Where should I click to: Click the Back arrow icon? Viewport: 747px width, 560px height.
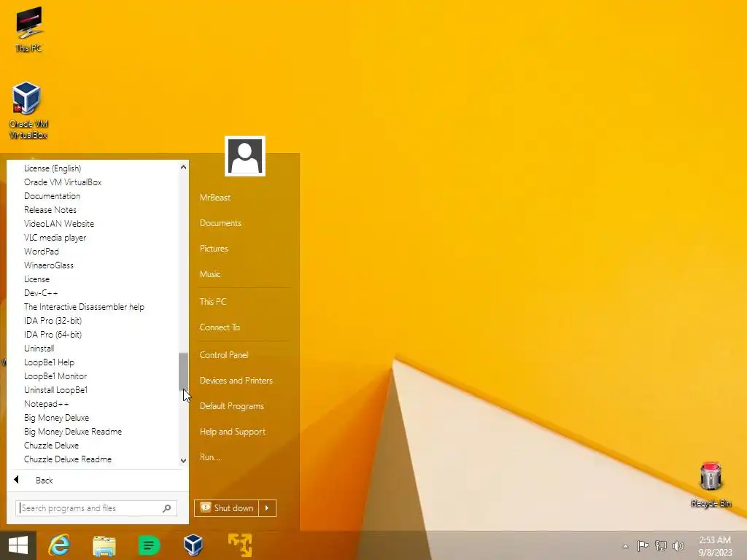[x=16, y=480]
